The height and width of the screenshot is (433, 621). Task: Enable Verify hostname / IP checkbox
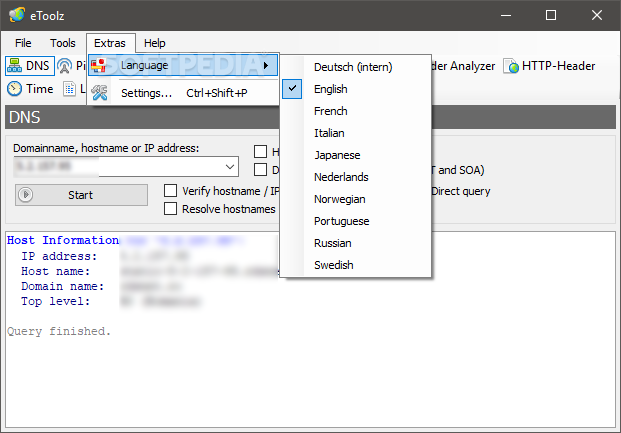(170, 191)
